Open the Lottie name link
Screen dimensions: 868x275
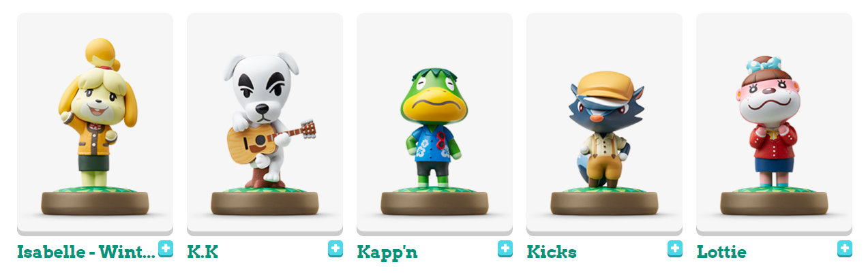coord(721,253)
